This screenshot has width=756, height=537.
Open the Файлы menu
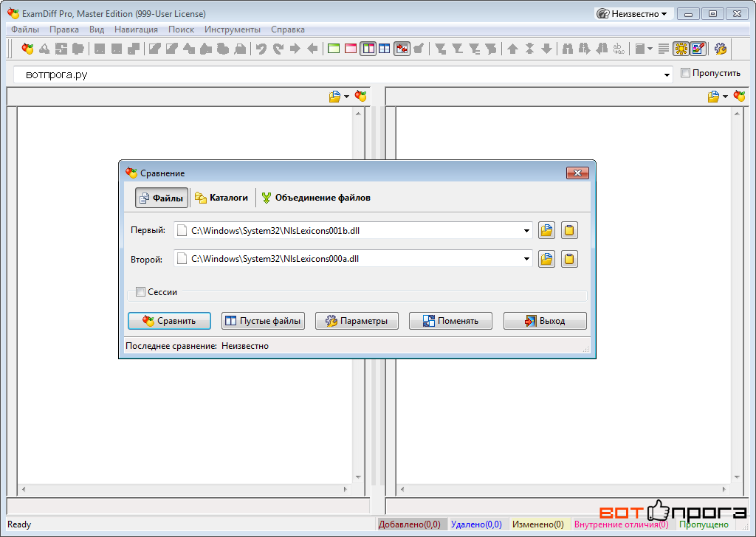point(25,30)
